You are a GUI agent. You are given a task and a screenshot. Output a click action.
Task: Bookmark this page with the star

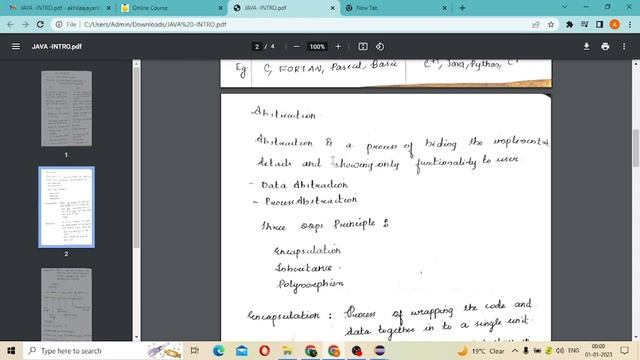[551, 24]
